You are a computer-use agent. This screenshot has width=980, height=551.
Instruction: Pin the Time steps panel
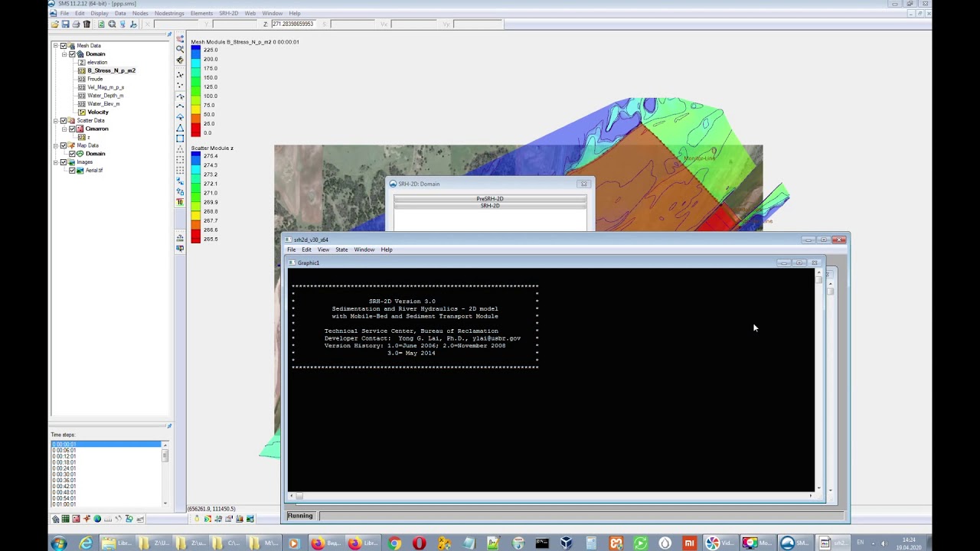pos(169,426)
